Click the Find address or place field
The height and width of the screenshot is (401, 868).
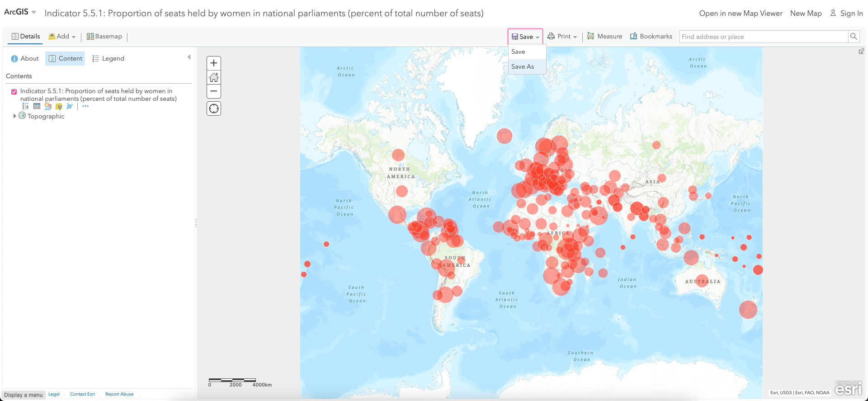pos(764,37)
